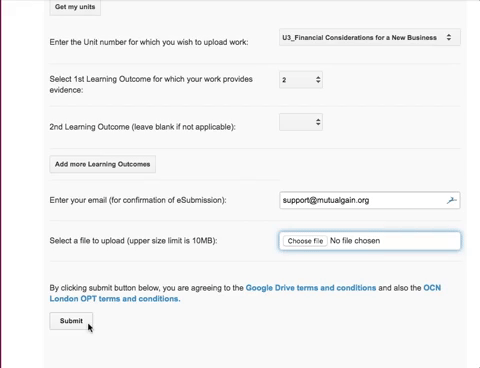Click the Select 1st Learning Outcome label

click(151, 84)
